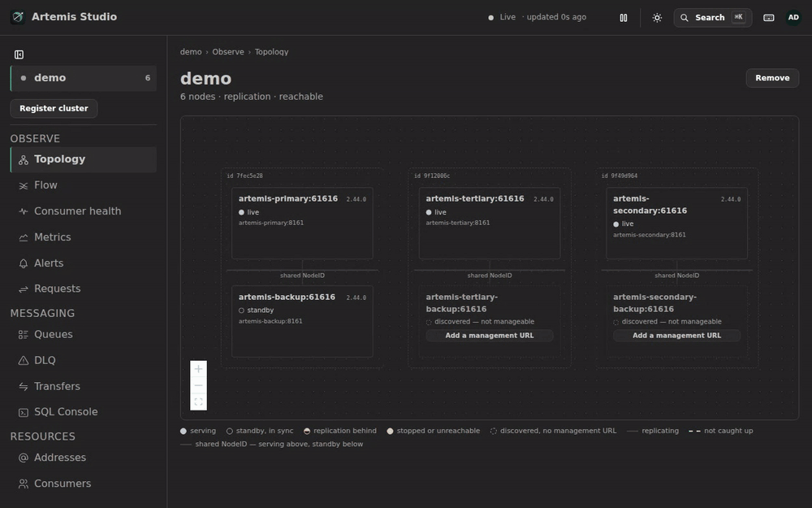
Task: Fit topology view to screen
Action: pos(198,402)
